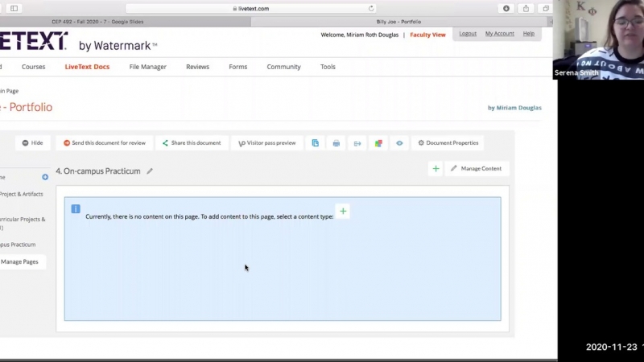
Task: Click the multicolored squares toolbar icon
Action: tap(378, 143)
